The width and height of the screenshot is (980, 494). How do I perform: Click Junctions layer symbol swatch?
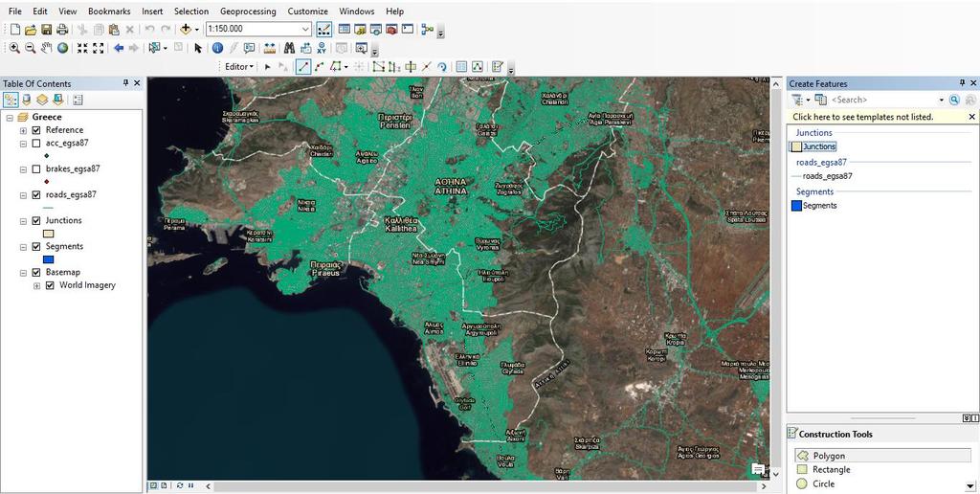(48, 234)
